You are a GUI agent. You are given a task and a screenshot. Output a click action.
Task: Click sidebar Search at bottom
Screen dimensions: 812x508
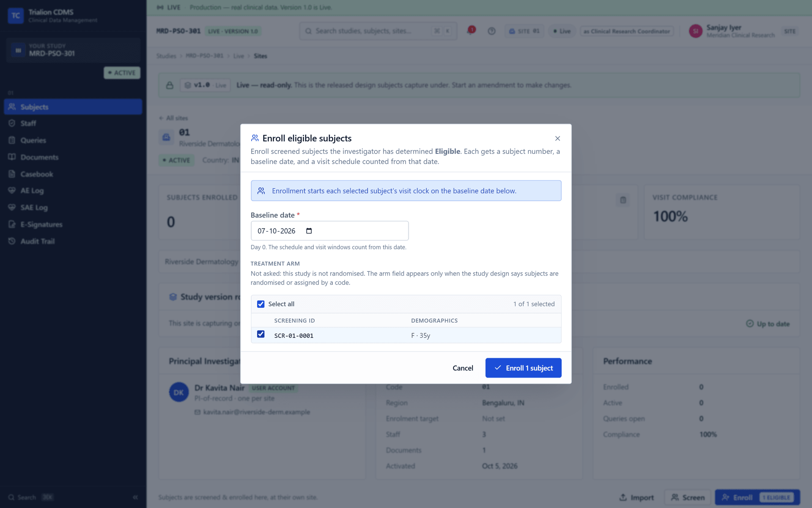30,497
